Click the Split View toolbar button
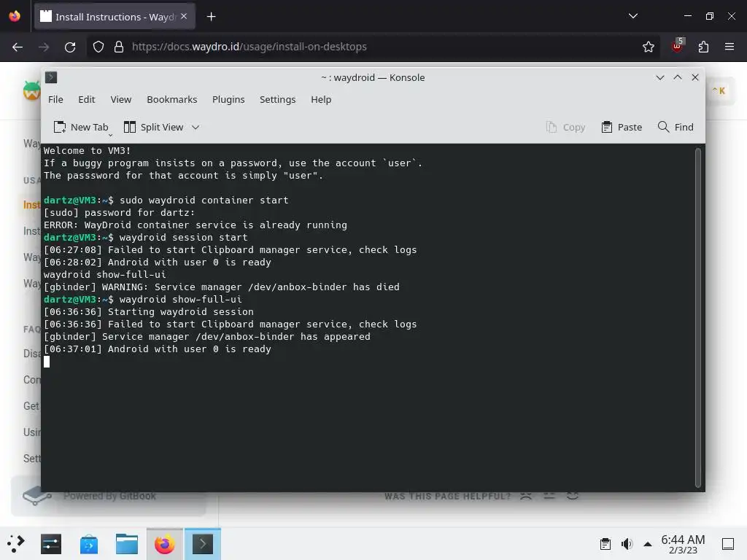This screenshot has width=747, height=560. coord(153,127)
